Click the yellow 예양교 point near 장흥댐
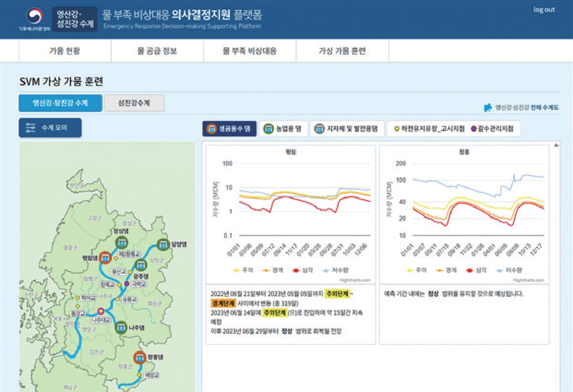573x392 pixels. point(139,375)
